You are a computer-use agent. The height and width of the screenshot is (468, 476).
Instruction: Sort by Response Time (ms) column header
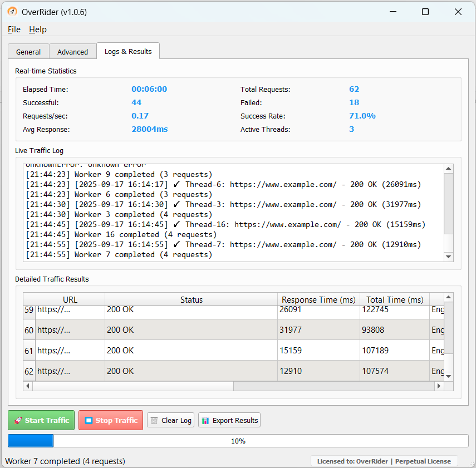coord(318,300)
